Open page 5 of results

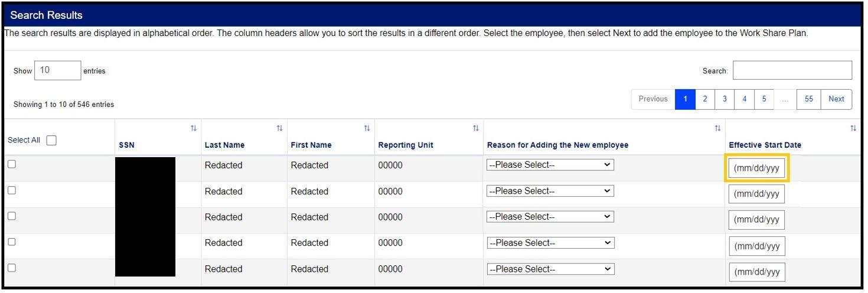(764, 99)
